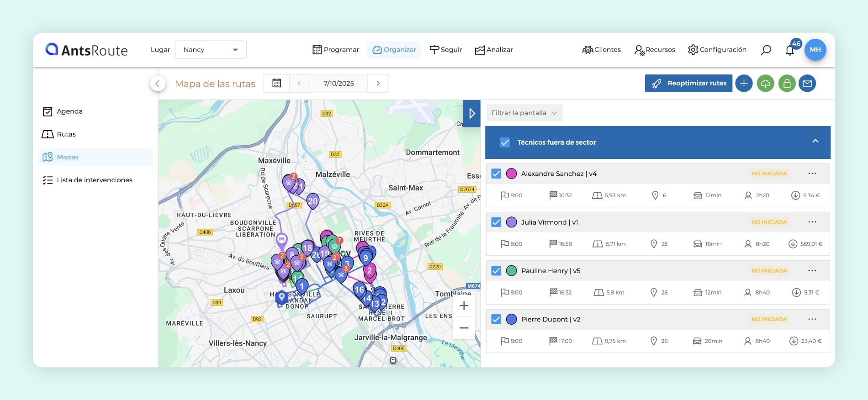Deselect the Técnicos fuera de sector checkbox
The image size is (868, 400).
[505, 142]
